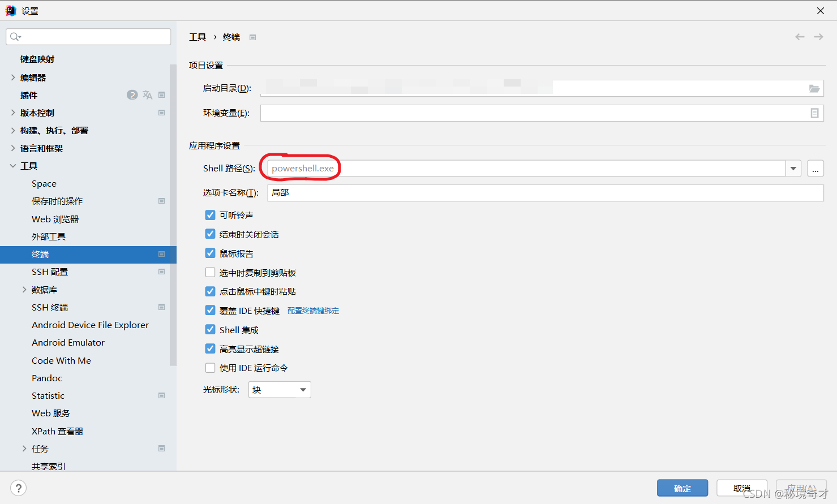837x504 pixels.
Task: Click the translate icon beside 插件
Action: tap(148, 95)
